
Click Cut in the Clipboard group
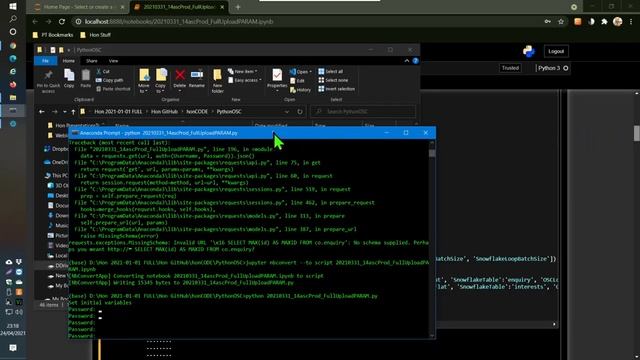pos(103,71)
